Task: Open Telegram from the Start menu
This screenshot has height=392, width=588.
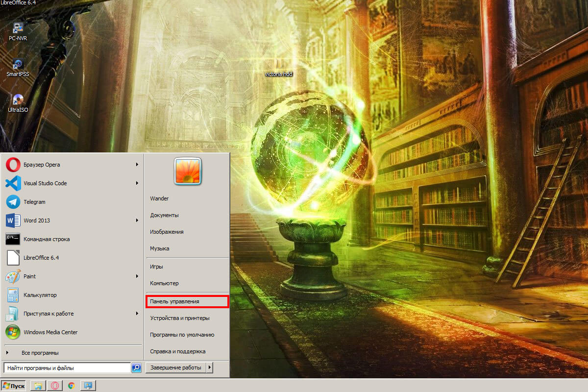Action: 34,202
